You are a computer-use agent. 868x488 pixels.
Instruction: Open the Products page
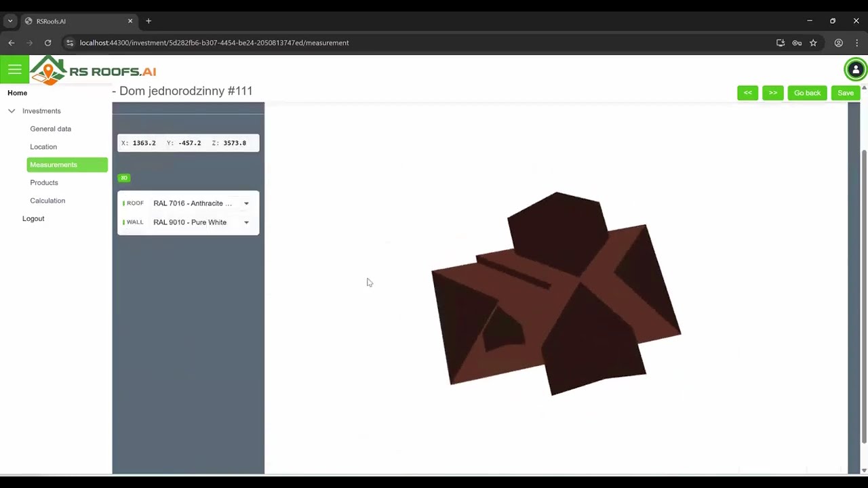tap(44, 182)
